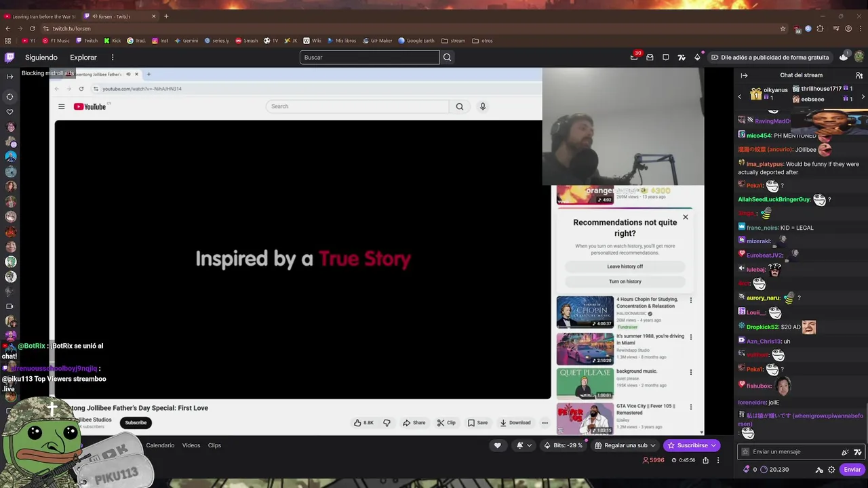Open Explorar in Twitch navigation

tap(83, 58)
